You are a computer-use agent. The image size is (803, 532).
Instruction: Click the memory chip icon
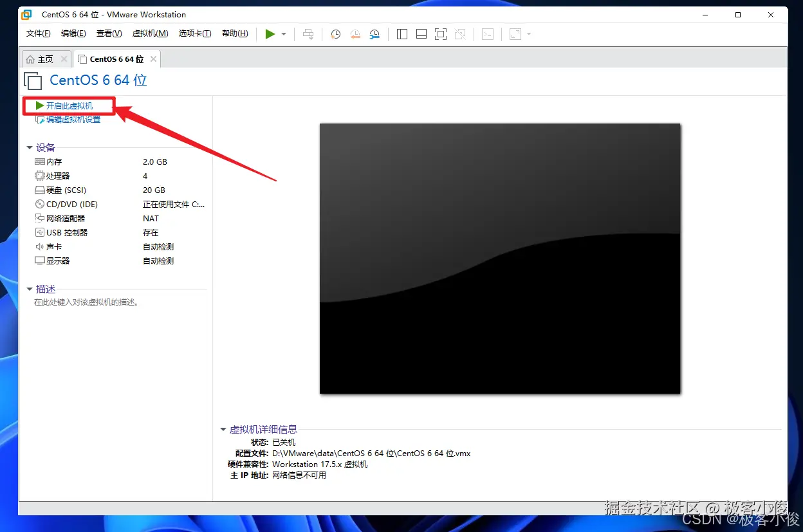coord(40,162)
